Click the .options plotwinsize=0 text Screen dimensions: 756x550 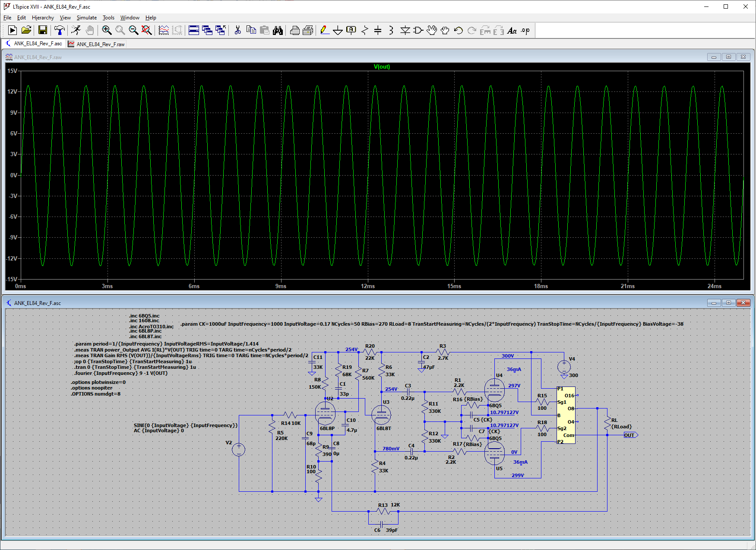point(98,382)
